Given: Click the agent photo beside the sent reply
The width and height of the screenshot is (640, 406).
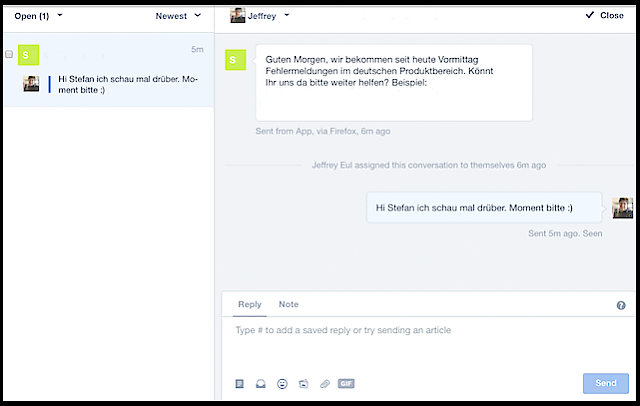Looking at the screenshot, I should pos(622,208).
